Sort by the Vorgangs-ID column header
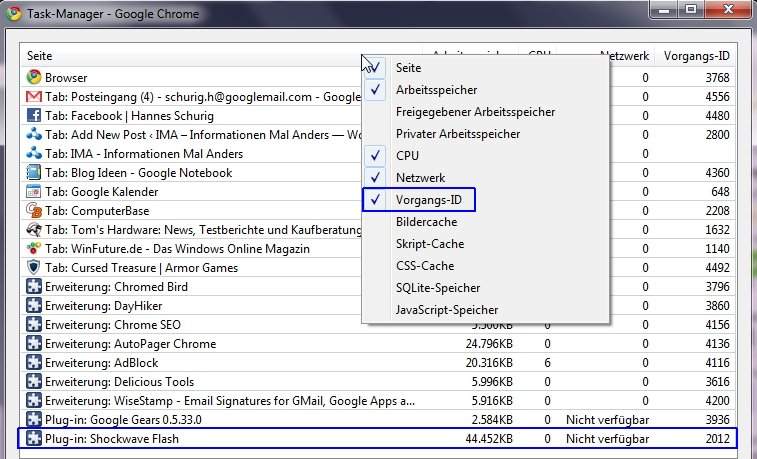The height and width of the screenshot is (459, 757). click(x=696, y=56)
